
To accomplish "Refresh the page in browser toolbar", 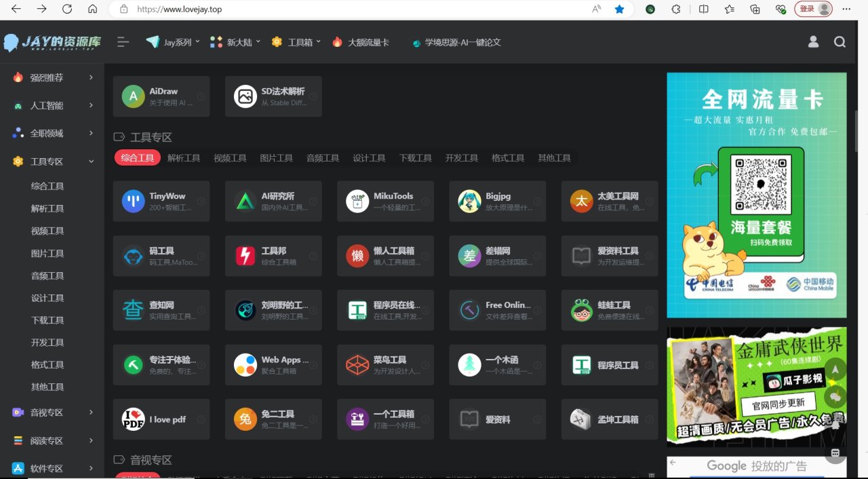I will pyautogui.click(x=66, y=9).
